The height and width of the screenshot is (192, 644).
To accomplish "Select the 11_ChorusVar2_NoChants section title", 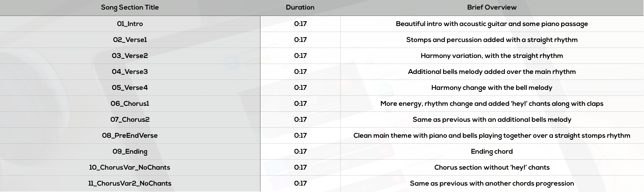I will 130,183.
